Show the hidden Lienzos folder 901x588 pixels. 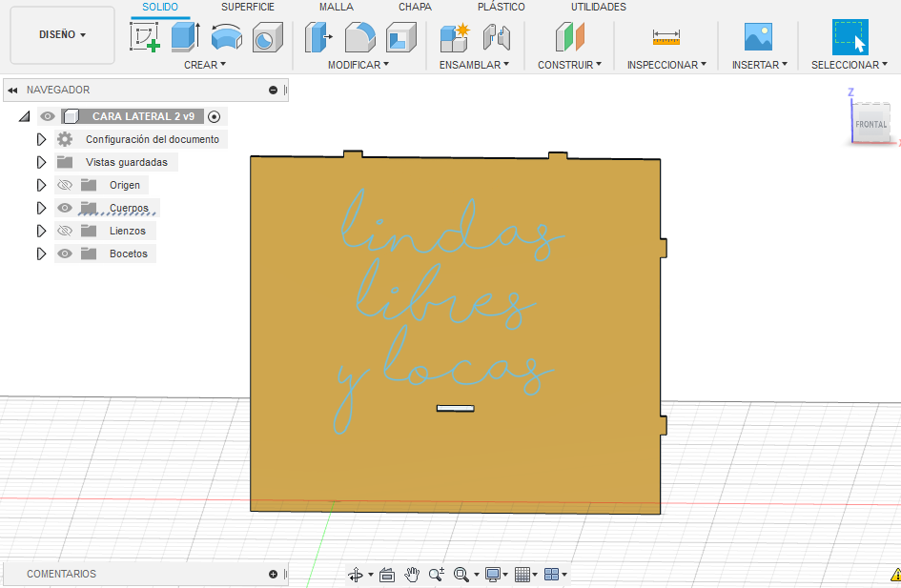pos(65,231)
